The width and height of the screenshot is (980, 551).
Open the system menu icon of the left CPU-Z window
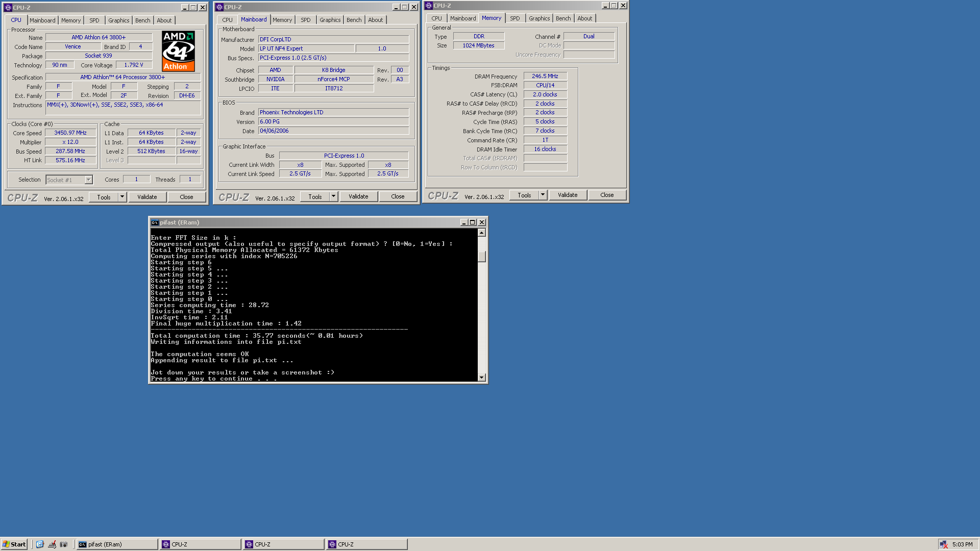click(x=8, y=8)
